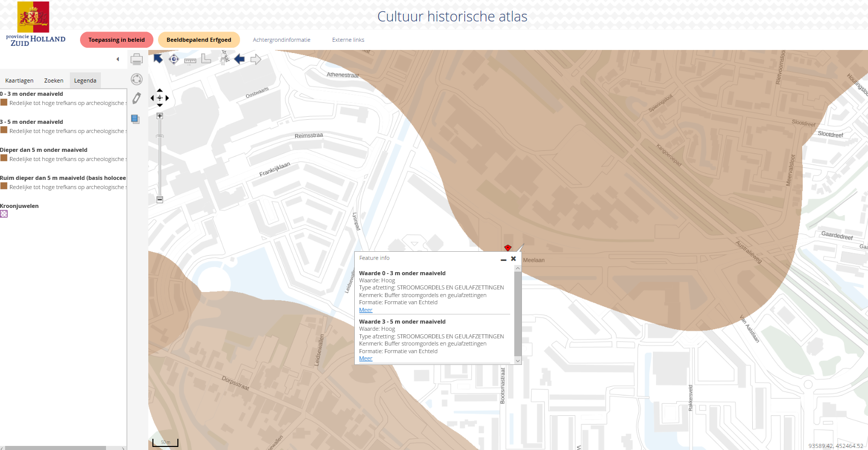This screenshot has height=450, width=868.
Task: Select the area measure tool
Action: 206,59
